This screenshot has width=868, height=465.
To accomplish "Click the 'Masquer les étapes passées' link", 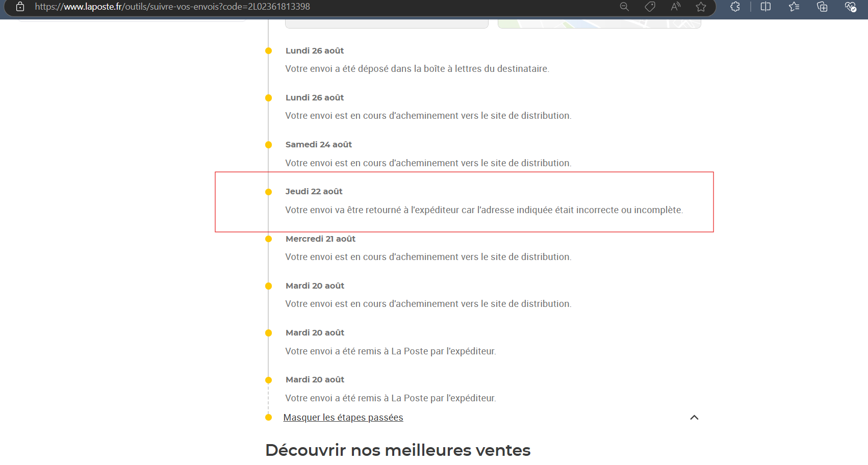I will (343, 418).
